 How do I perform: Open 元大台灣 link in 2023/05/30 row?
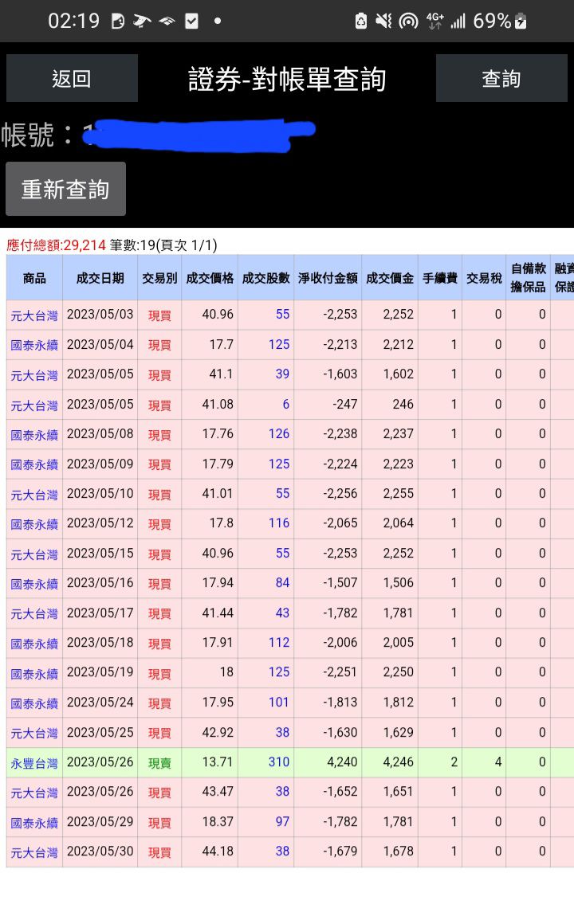coord(34,852)
